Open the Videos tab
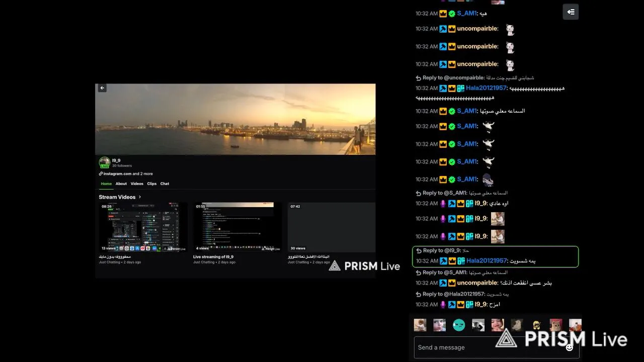The width and height of the screenshot is (644, 362). (137, 184)
